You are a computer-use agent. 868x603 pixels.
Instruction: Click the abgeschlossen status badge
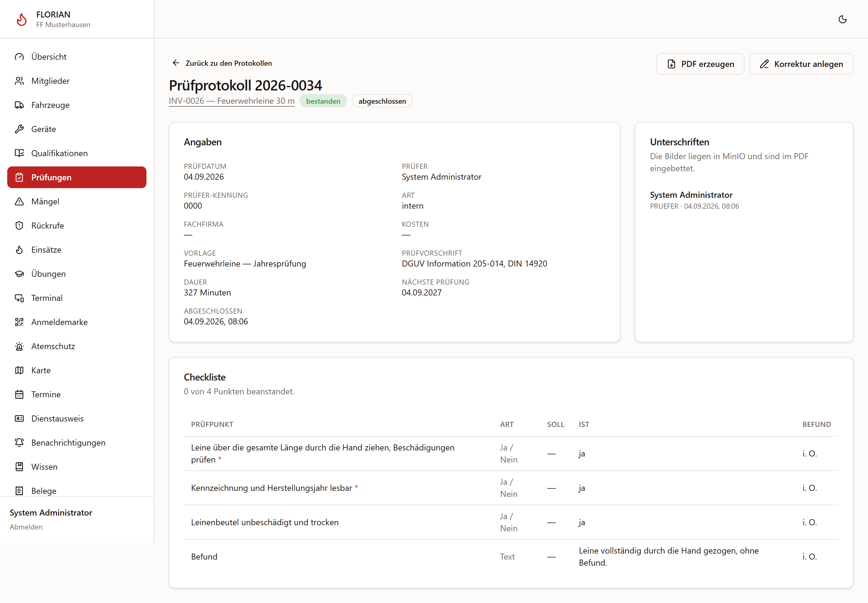click(382, 101)
